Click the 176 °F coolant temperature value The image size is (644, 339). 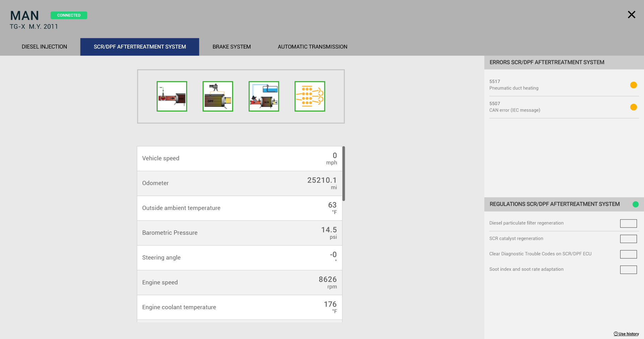(330, 307)
